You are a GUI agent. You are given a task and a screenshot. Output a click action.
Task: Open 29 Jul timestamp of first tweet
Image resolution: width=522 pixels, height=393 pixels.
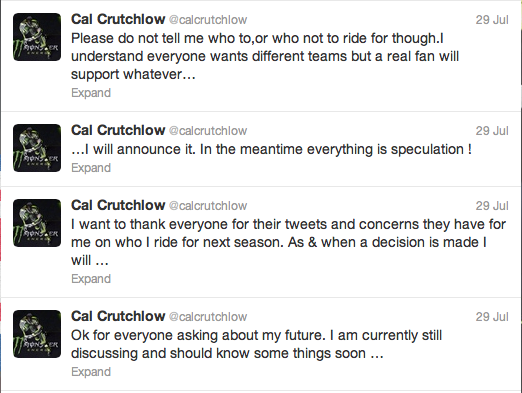pyautogui.click(x=492, y=20)
